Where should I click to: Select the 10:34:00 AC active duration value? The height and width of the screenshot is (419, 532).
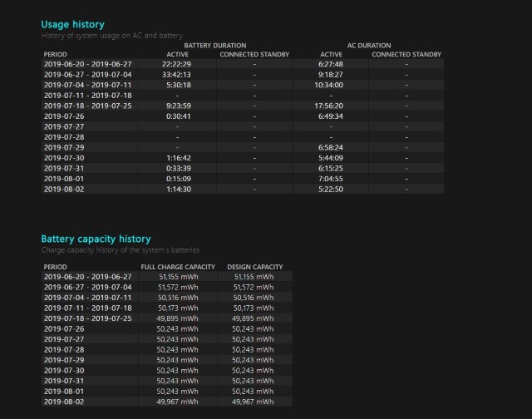pos(331,85)
